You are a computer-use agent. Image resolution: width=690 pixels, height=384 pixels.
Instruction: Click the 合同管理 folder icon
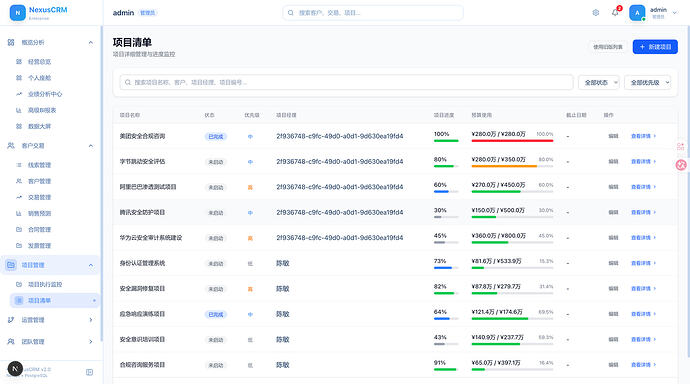(x=19, y=230)
